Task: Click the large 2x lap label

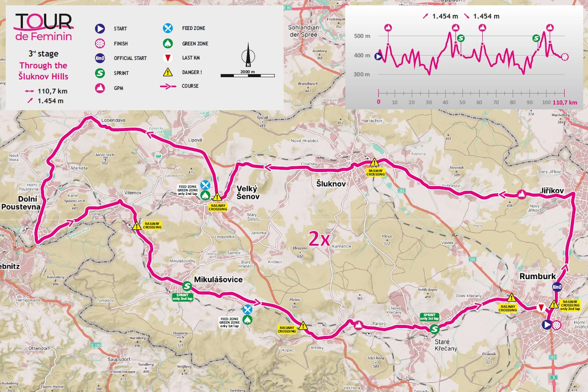Action: tap(319, 239)
